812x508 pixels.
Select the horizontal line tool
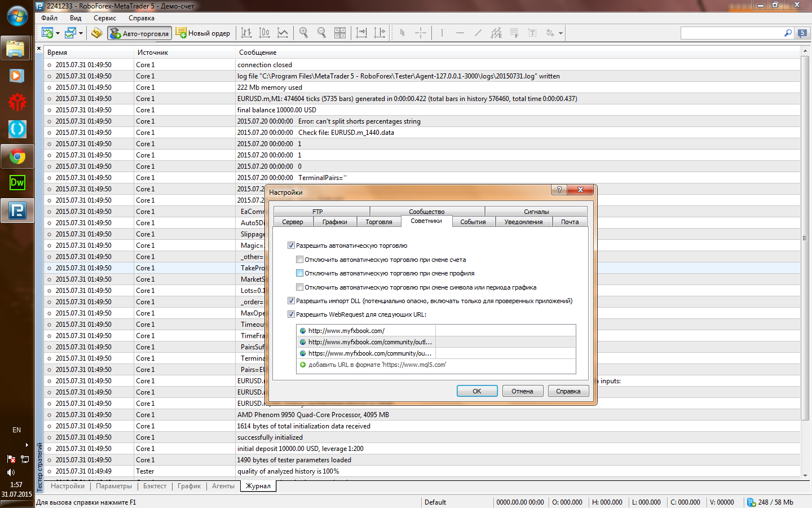(x=460, y=33)
